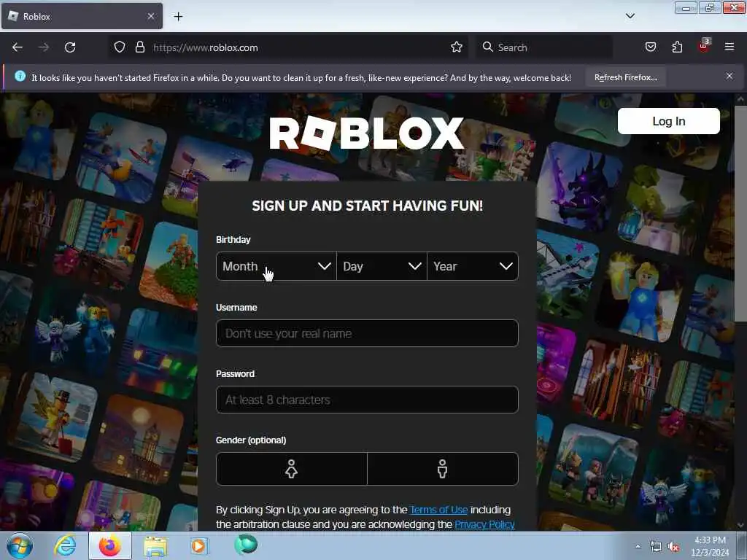The height and width of the screenshot is (560, 747).
Task: Show hidden system tray icons
Action: click(638, 546)
